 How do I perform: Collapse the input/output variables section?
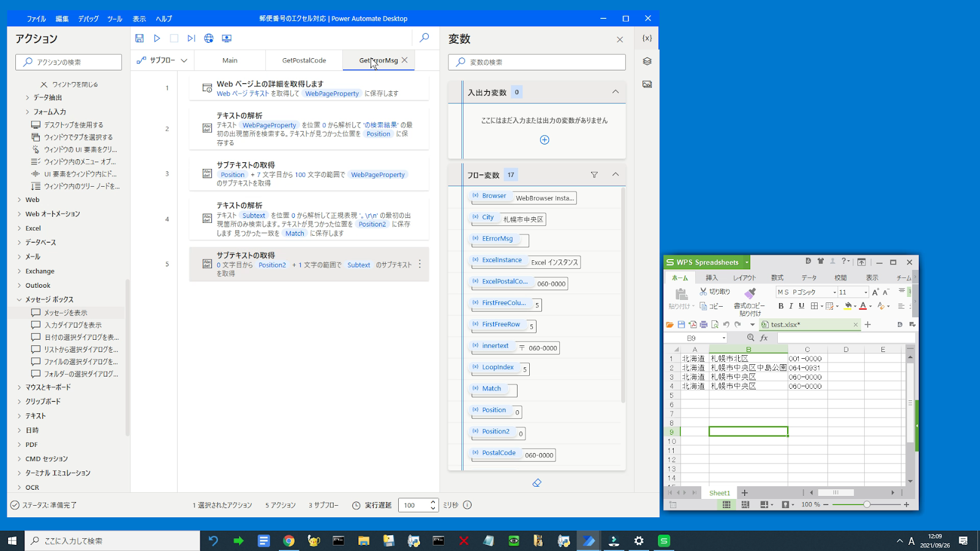615,92
